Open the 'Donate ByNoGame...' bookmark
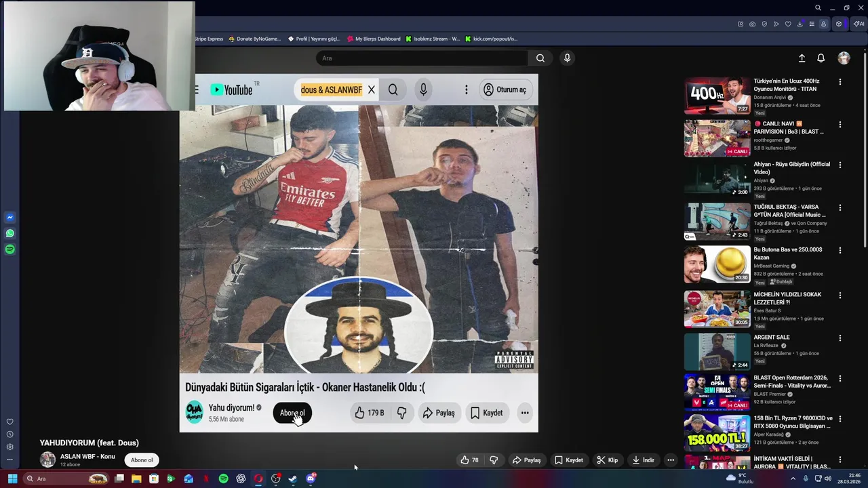Image resolution: width=868 pixels, height=488 pixels. coord(254,39)
